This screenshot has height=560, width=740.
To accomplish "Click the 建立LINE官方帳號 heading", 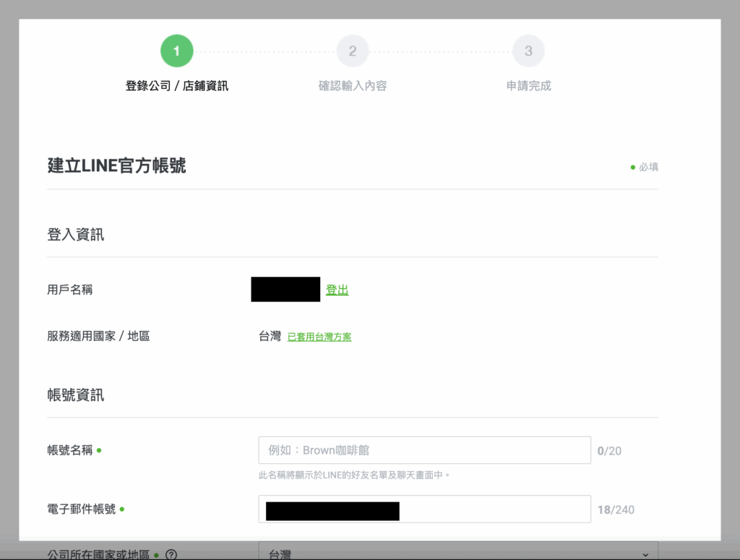I will tap(116, 165).
